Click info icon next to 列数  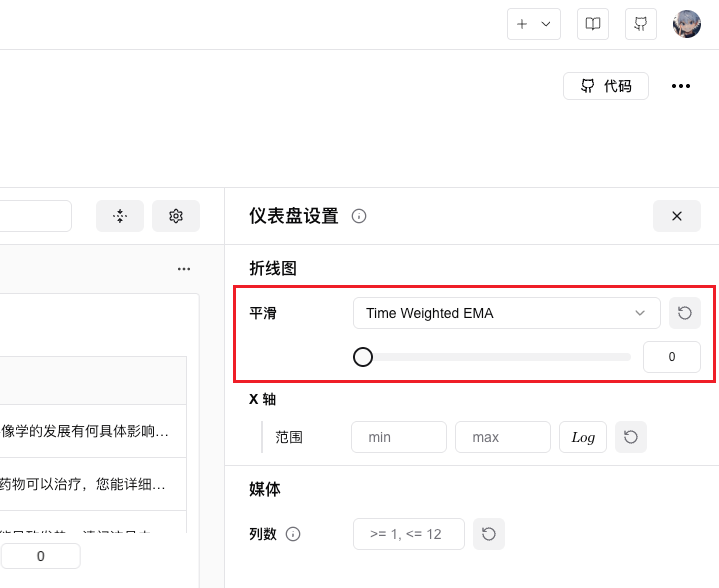tap(293, 534)
